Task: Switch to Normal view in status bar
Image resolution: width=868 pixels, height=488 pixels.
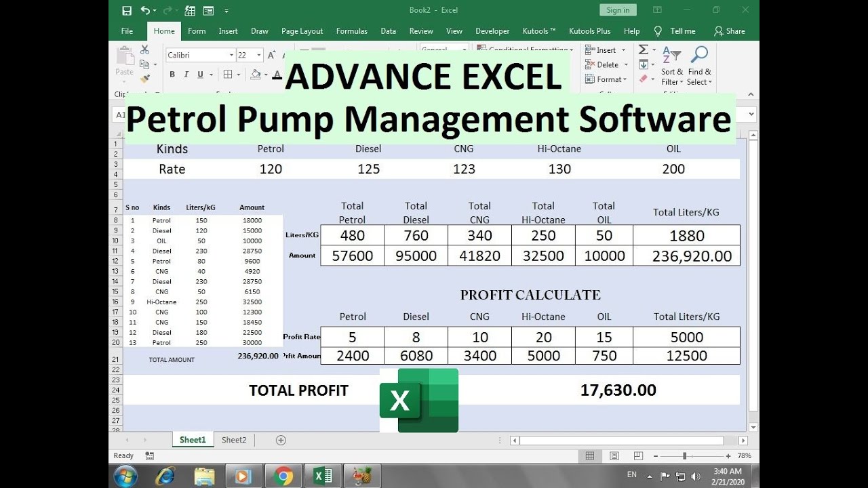Action: (590, 456)
